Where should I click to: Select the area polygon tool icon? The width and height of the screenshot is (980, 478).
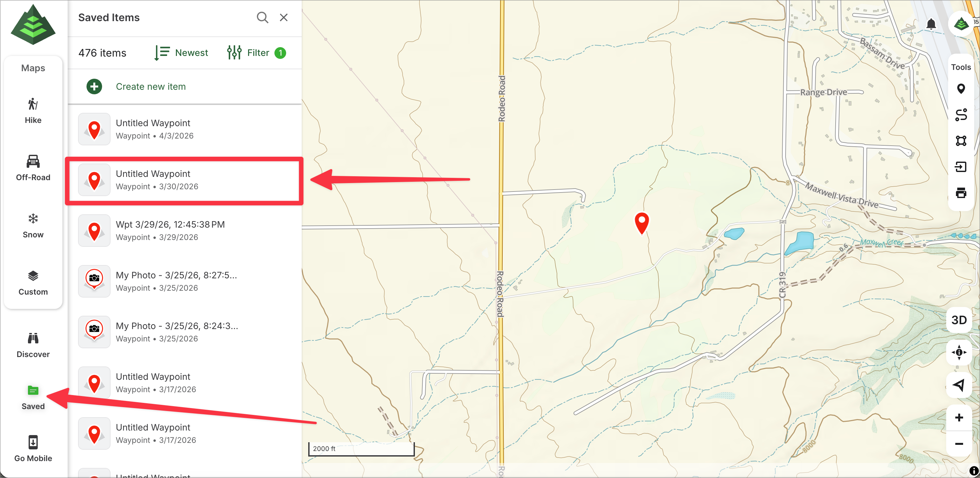pyautogui.click(x=960, y=141)
